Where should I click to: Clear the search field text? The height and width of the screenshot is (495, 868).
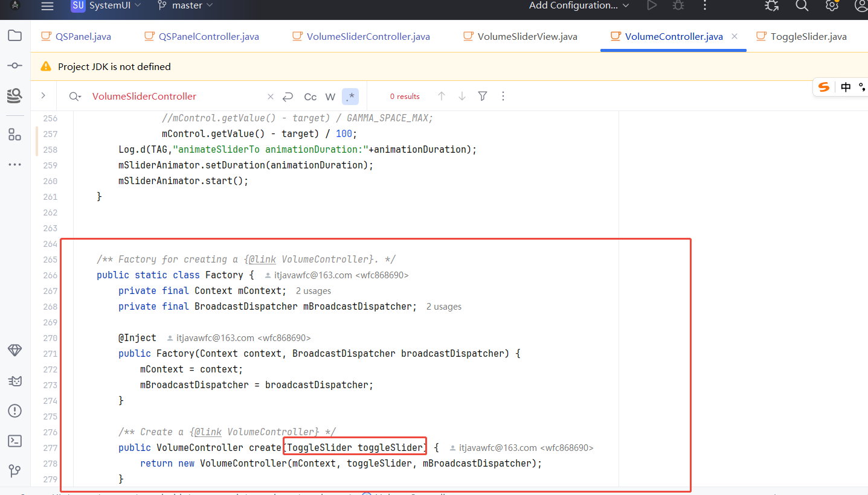[271, 97]
